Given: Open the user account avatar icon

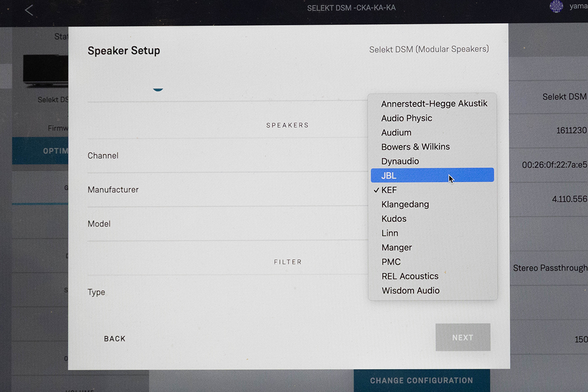Looking at the screenshot, I should tap(556, 6).
